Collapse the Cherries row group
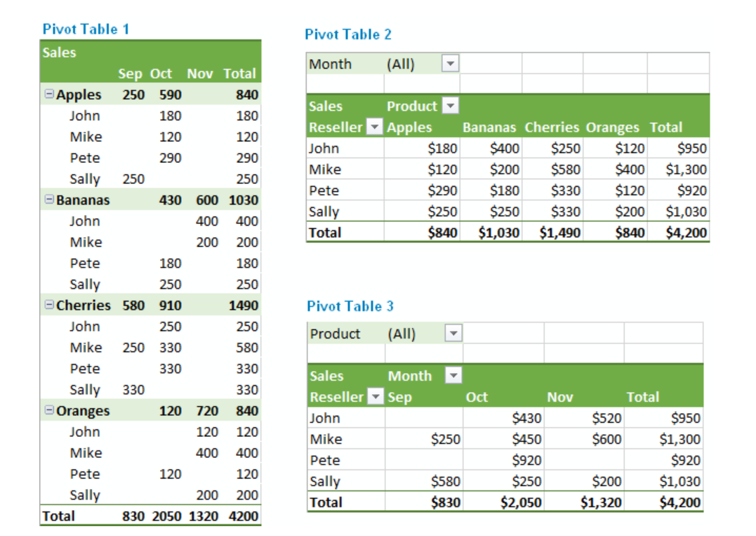Image resolution: width=756 pixels, height=536 pixels. click(50, 306)
